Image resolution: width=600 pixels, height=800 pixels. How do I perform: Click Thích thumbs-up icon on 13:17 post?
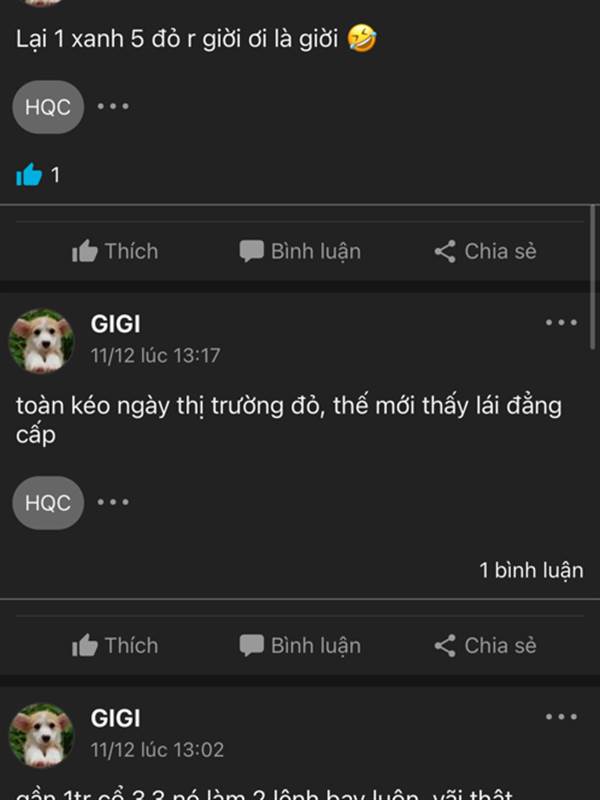coord(85,645)
